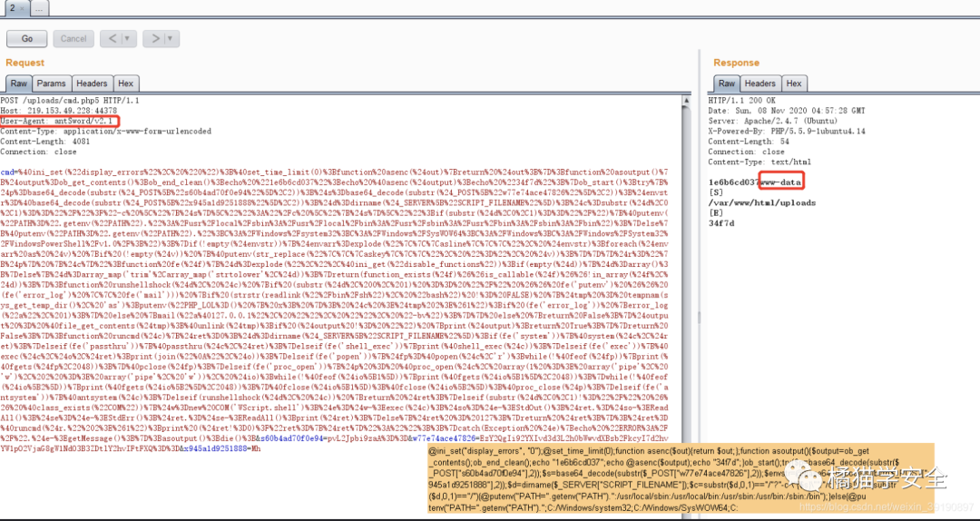
Task: Show Request in Hex view
Action: tap(125, 84)
